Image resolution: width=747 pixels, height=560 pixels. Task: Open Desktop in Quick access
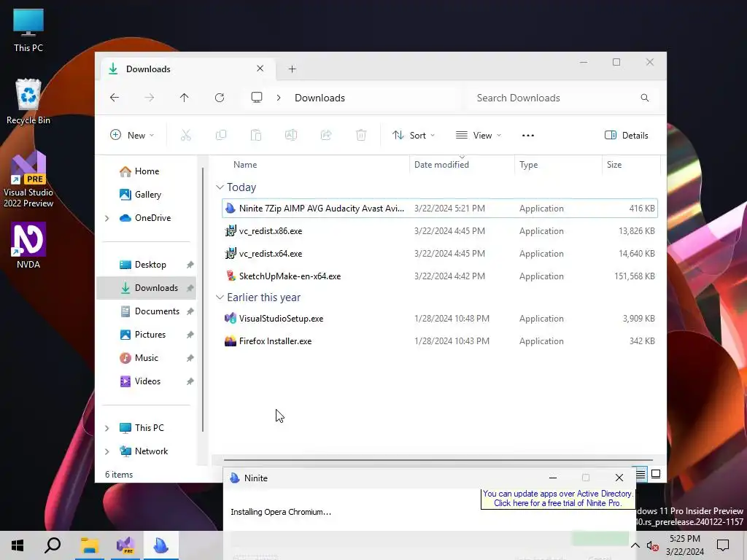[146, 264]
